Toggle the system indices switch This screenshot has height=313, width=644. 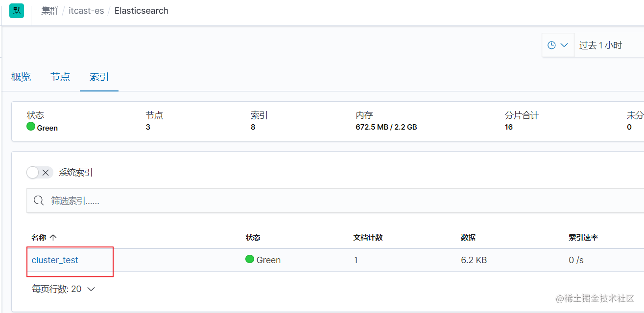point(40,172)
